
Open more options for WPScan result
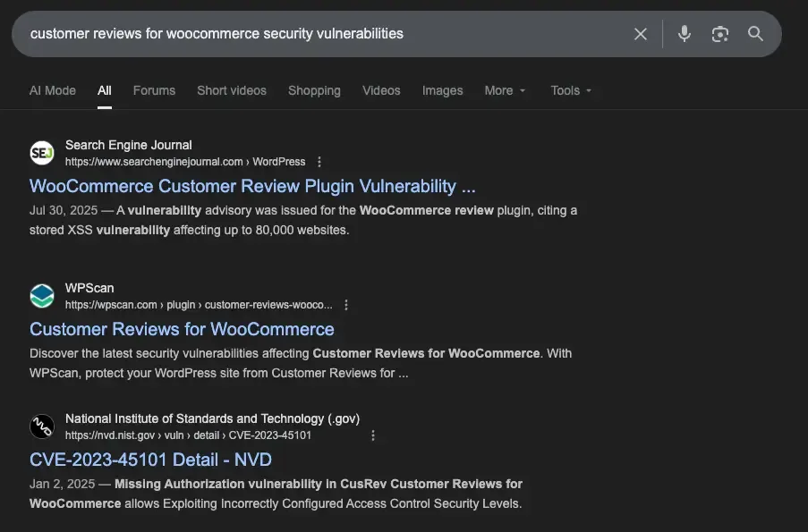coord(346,305)
